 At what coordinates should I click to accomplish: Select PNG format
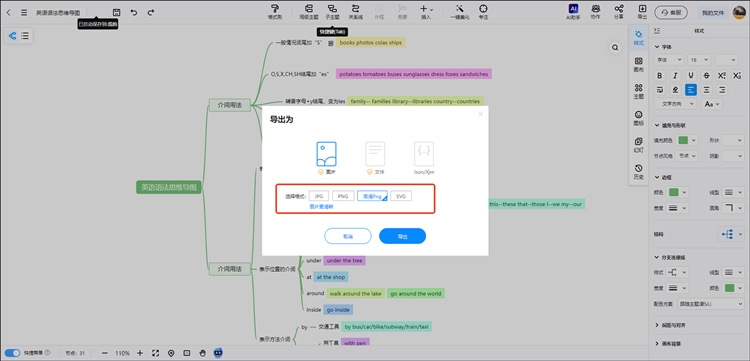343,196
